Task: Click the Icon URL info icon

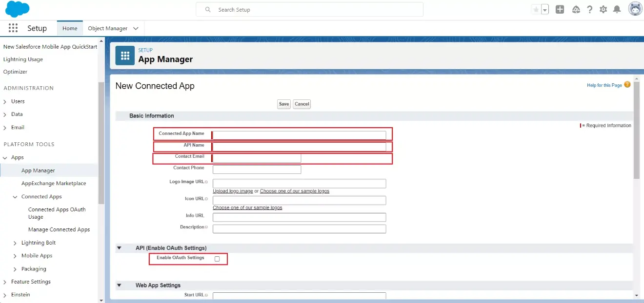Action: click(x=207, y=199)
